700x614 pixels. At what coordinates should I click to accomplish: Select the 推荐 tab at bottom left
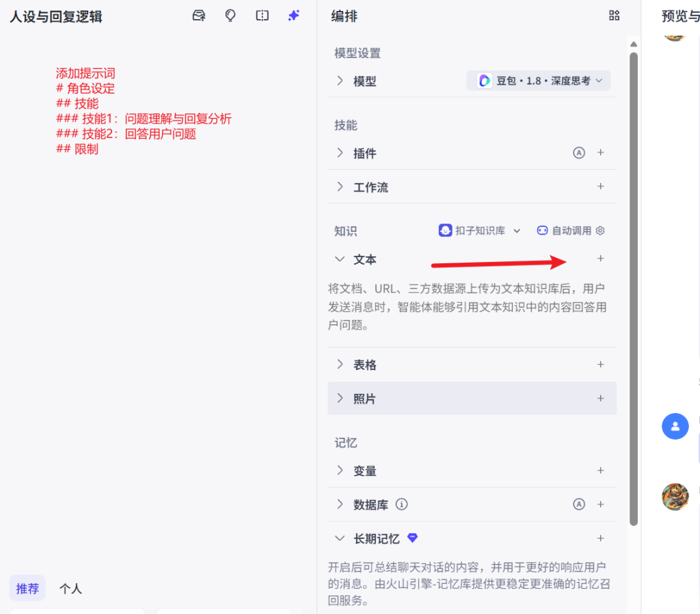click(x=27, y=588)
